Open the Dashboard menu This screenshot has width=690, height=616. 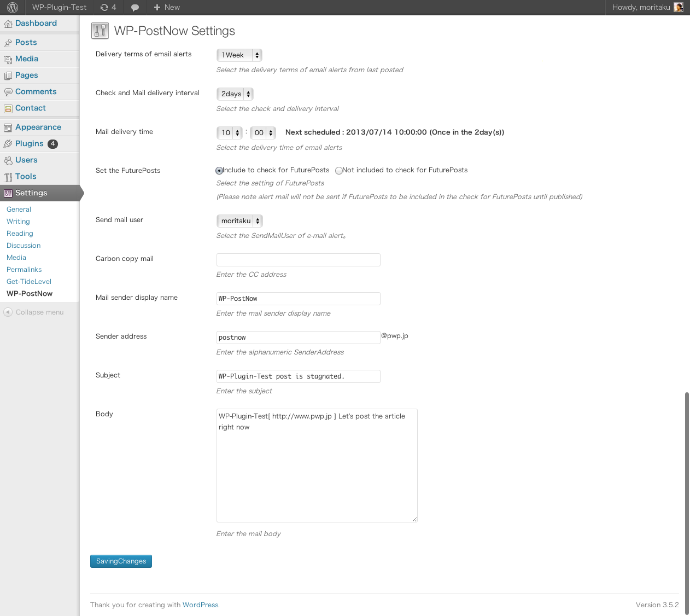36,23
